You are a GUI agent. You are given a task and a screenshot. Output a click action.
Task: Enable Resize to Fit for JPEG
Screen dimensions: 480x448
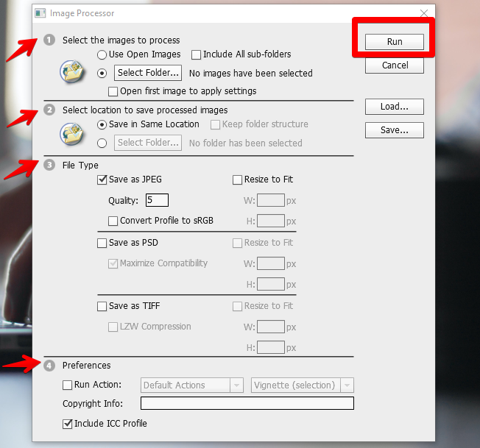tap(237, 179)
